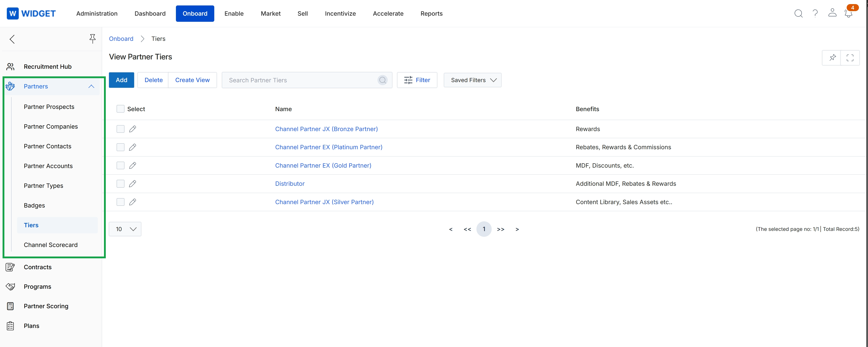This screenshot has width=868, height=347.
Task: Open Channel Scorecard in sidebar
Action: (51, 245)
